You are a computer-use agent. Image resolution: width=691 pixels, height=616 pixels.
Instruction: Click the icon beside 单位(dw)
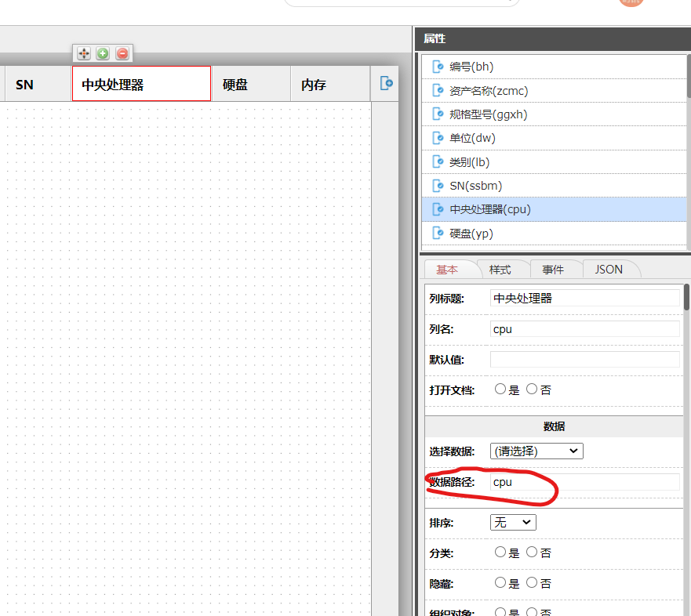click(x=438, y=138)
